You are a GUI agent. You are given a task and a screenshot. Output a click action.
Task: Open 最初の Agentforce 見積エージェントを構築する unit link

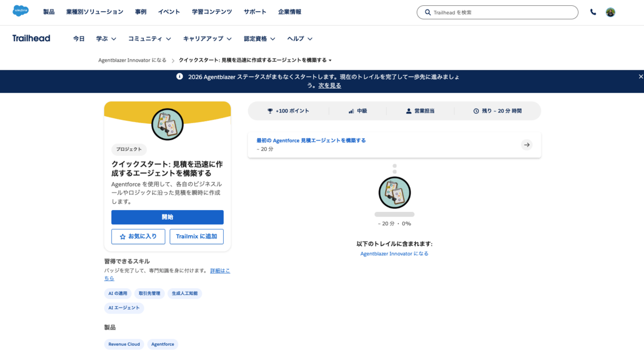tap(311, 140)
